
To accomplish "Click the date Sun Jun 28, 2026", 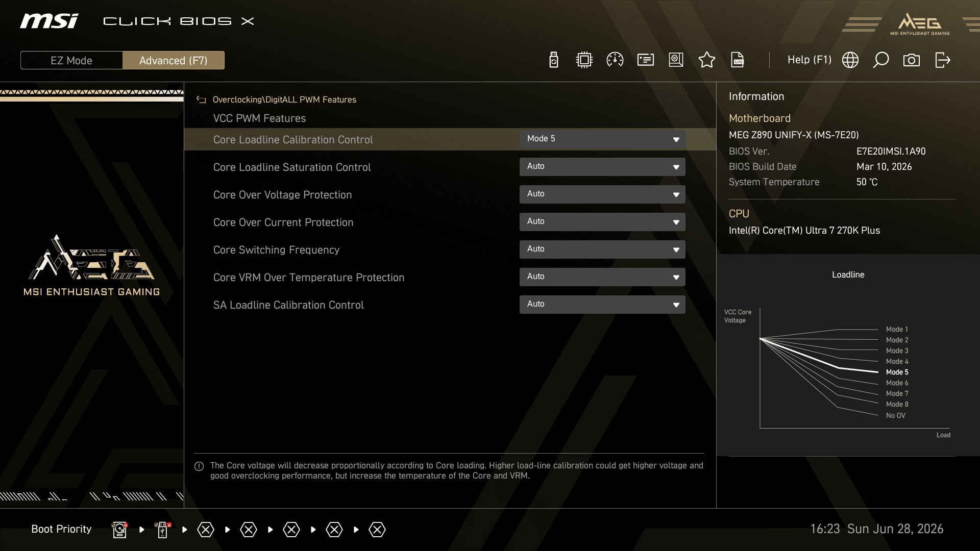I will (x=895, y=529).
